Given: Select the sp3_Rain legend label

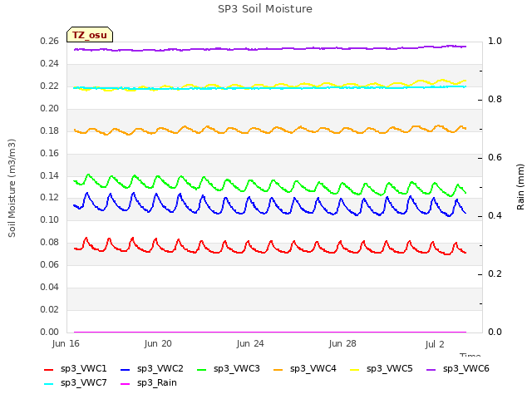Looking at the screenshot, I should tap(157, 383).
